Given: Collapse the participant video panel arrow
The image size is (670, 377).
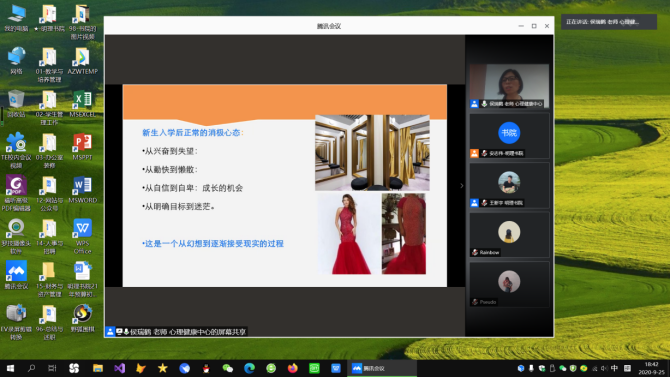Looking at the screenshot, I should pos(461,186).
